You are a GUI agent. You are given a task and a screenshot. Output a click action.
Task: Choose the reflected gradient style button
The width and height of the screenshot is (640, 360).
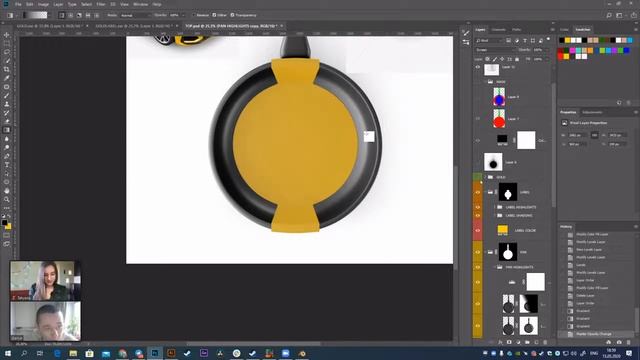(x=88, y=15)
